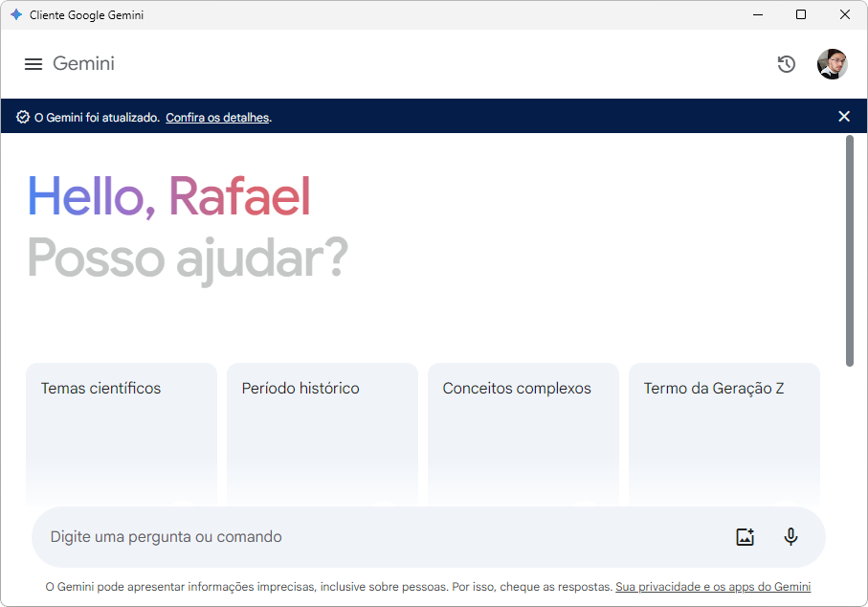Choose the 'Termo da Geração Z' card

tap(724, 435)
